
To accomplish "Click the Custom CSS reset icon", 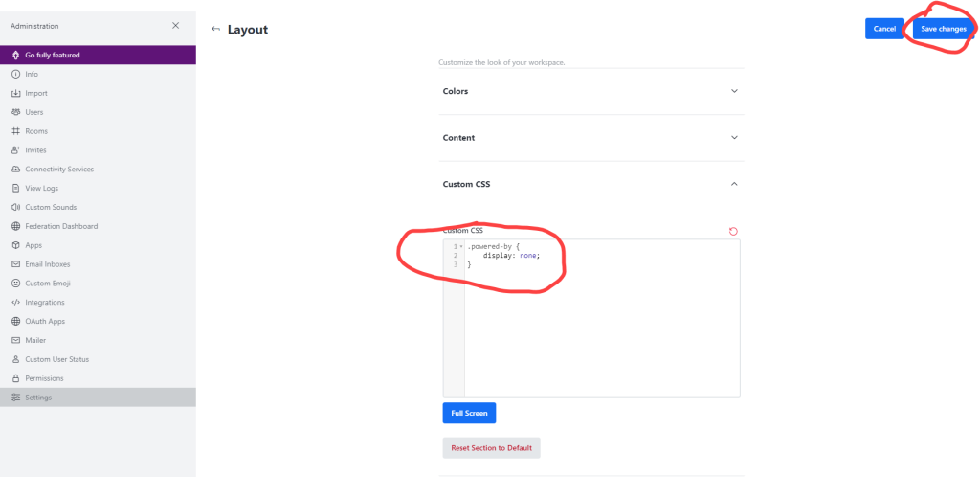I will (733, 231).
